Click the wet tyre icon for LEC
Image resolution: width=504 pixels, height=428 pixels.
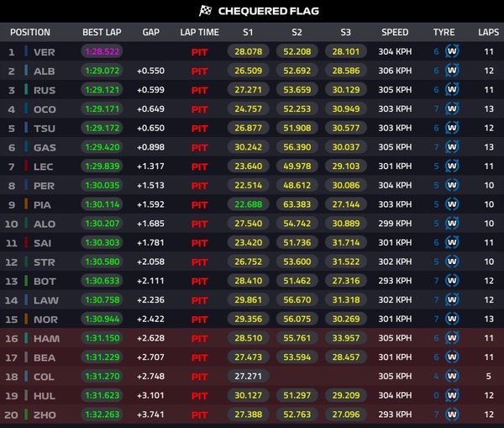click(x=452, y=166)
